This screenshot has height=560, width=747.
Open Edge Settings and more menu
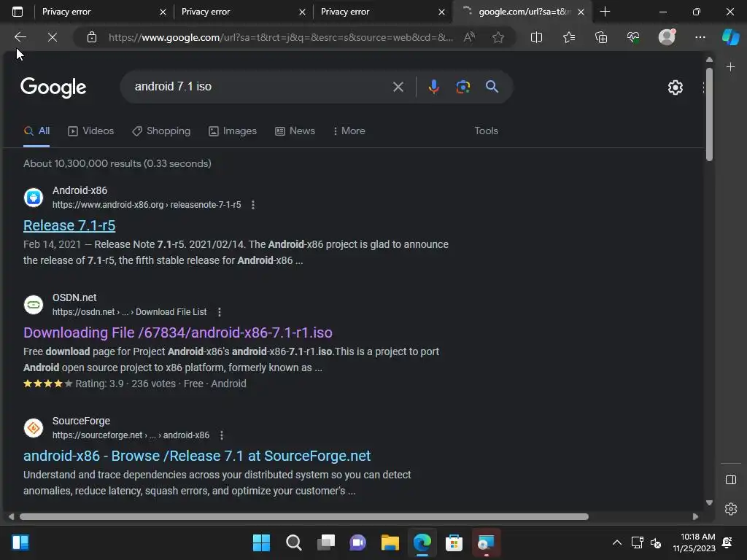[x=700, y=37]
